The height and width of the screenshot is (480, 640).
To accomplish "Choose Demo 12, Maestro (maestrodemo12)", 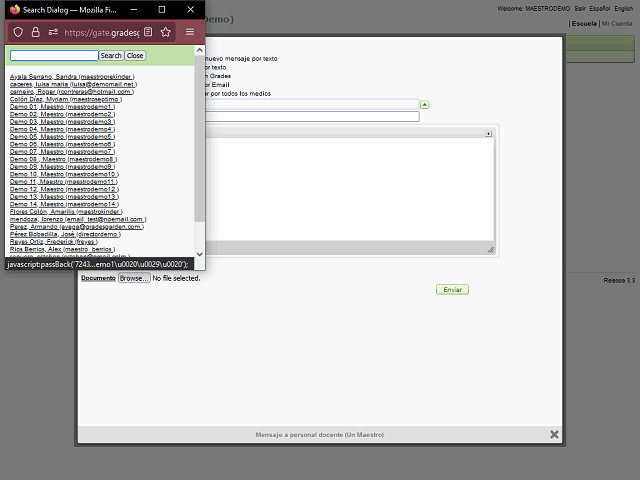I will [x=64, y=189].
